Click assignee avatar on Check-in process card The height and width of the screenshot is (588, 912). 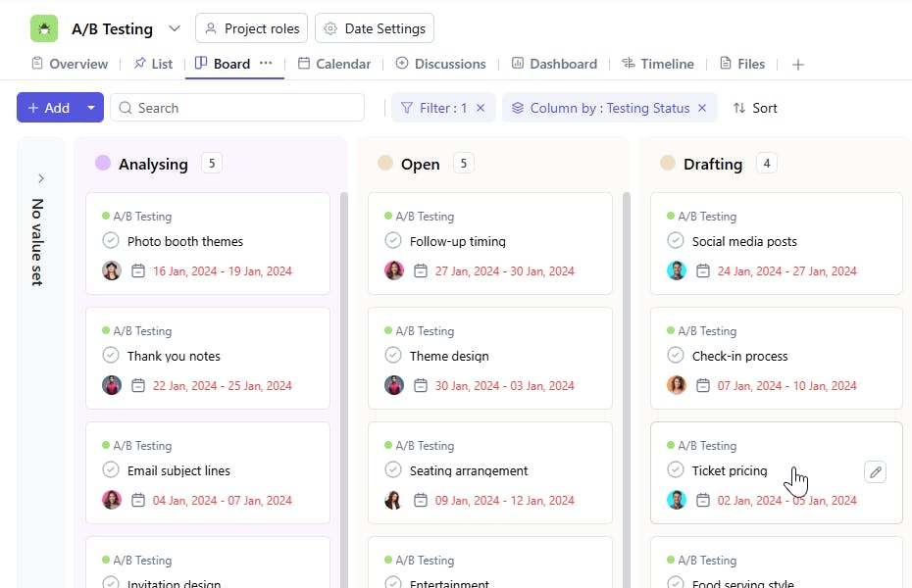(677, 385)
